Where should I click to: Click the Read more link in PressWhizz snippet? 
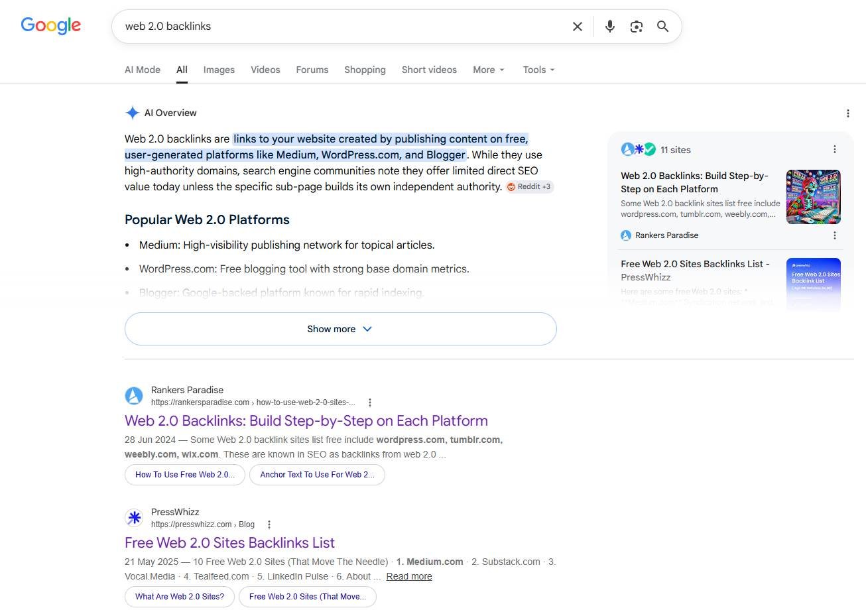(409, 576)
